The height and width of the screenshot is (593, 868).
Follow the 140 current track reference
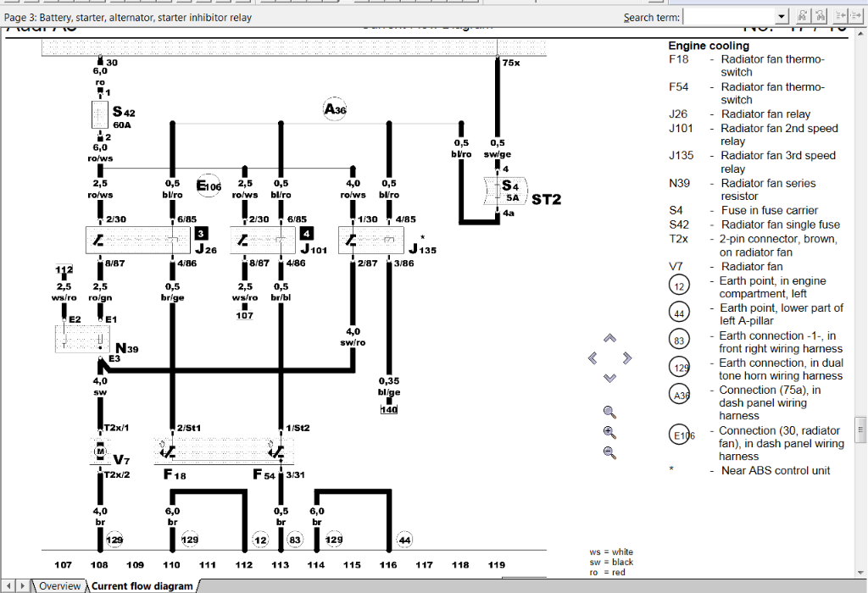coord(388,409)
